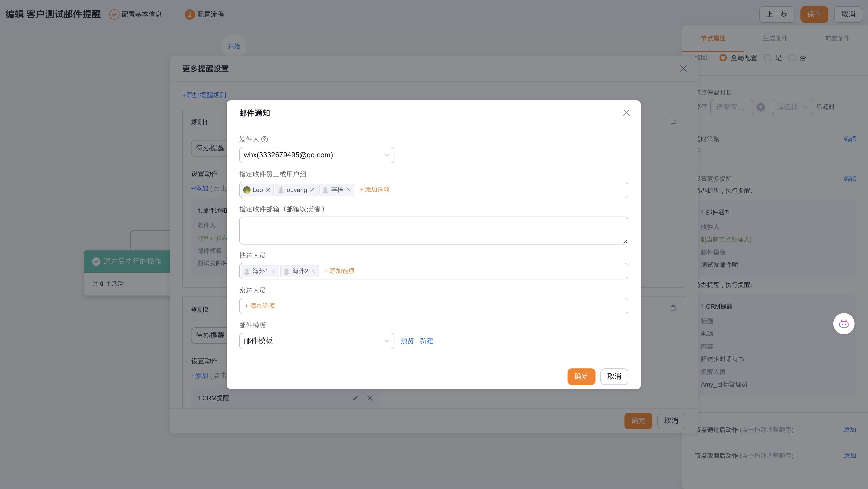Remove 李梓 from recipient list
The image size is (868, 489).
click(348, 190)
